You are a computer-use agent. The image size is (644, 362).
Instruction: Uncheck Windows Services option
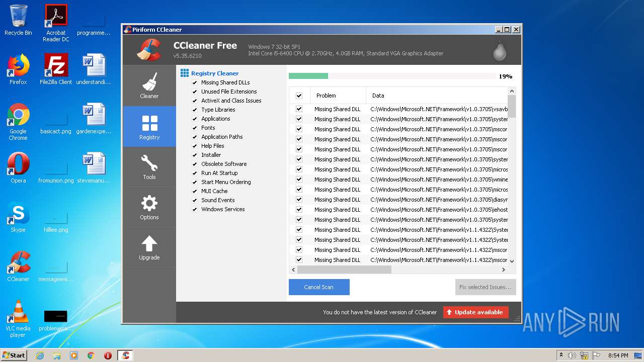[194, 209]
